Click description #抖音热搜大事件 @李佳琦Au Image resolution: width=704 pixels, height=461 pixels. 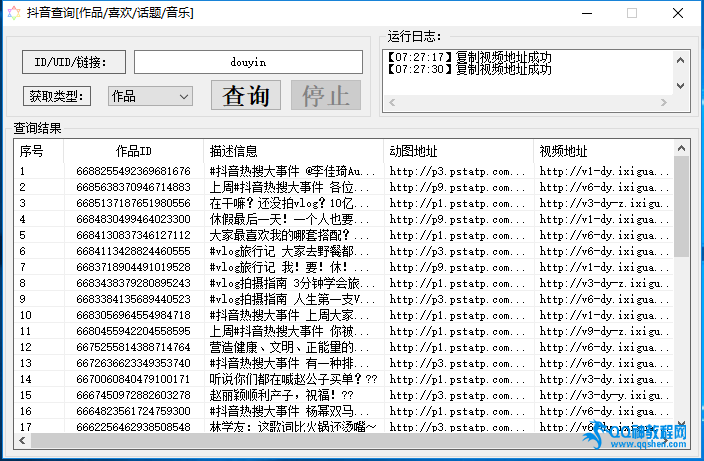pos(292,171)
